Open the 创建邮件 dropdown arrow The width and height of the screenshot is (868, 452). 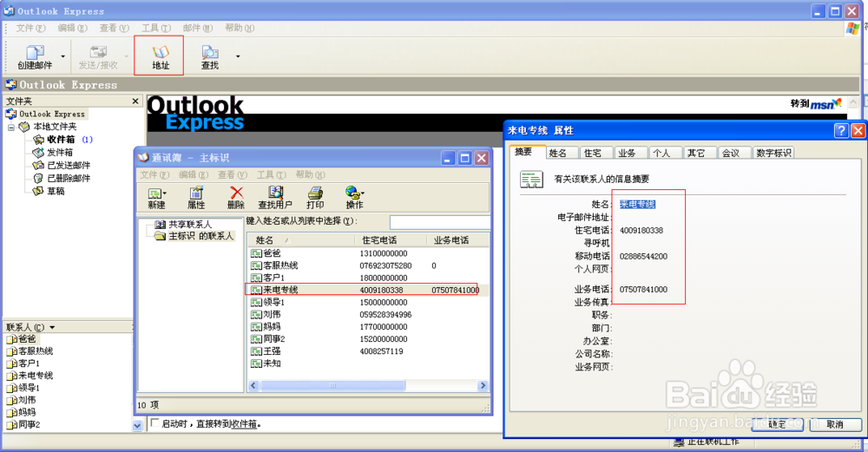tap(62, 56)
